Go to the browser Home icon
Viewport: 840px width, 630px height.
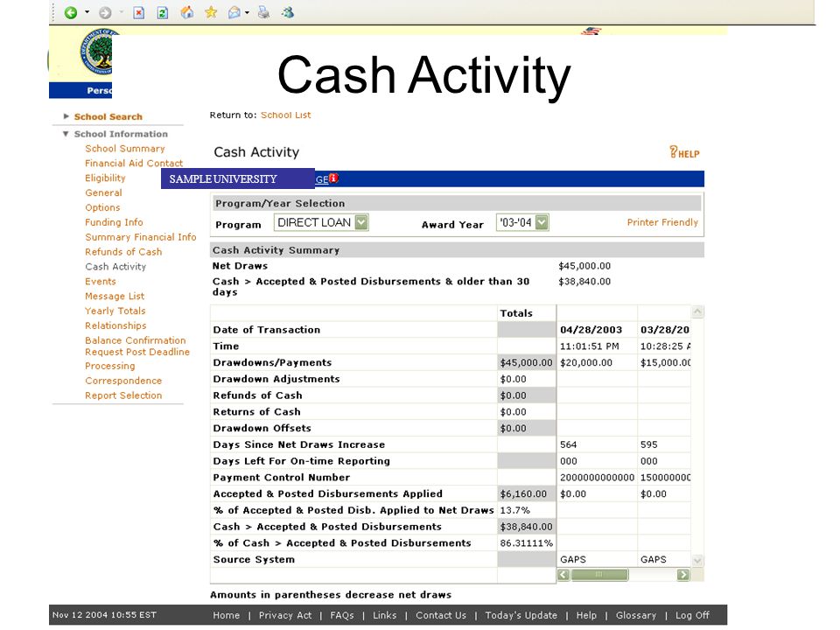click(187, 12)
